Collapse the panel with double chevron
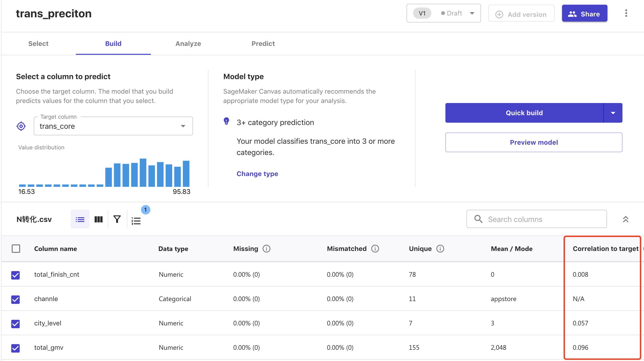 click(625, 219)
